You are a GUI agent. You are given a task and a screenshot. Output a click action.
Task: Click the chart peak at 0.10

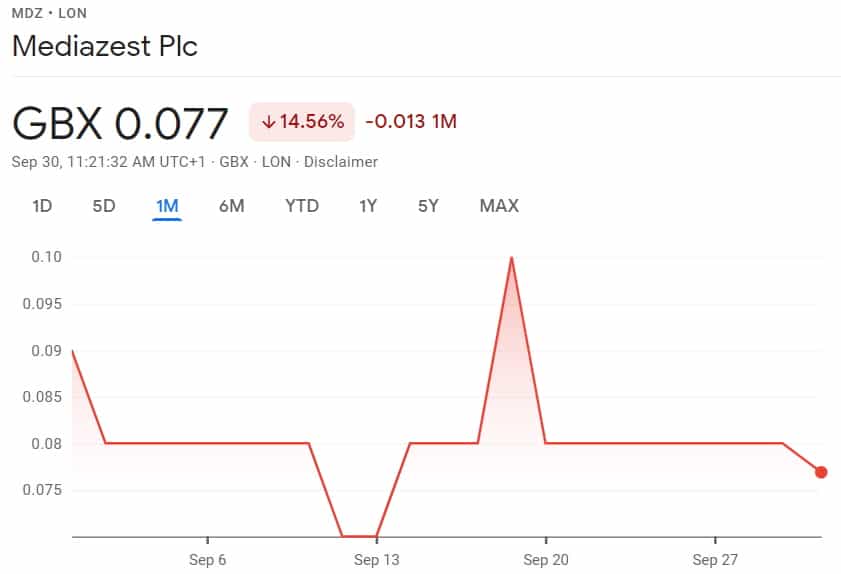coord(512,258)
